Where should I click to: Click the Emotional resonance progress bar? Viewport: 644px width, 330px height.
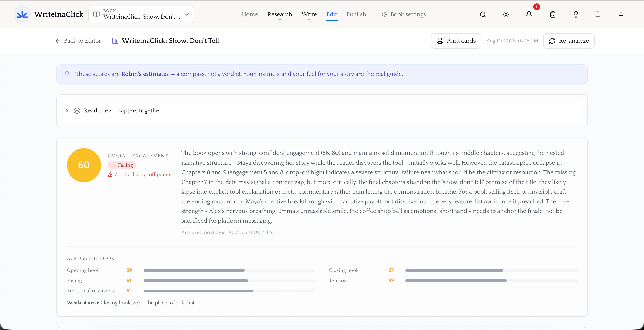click(229, 291)
